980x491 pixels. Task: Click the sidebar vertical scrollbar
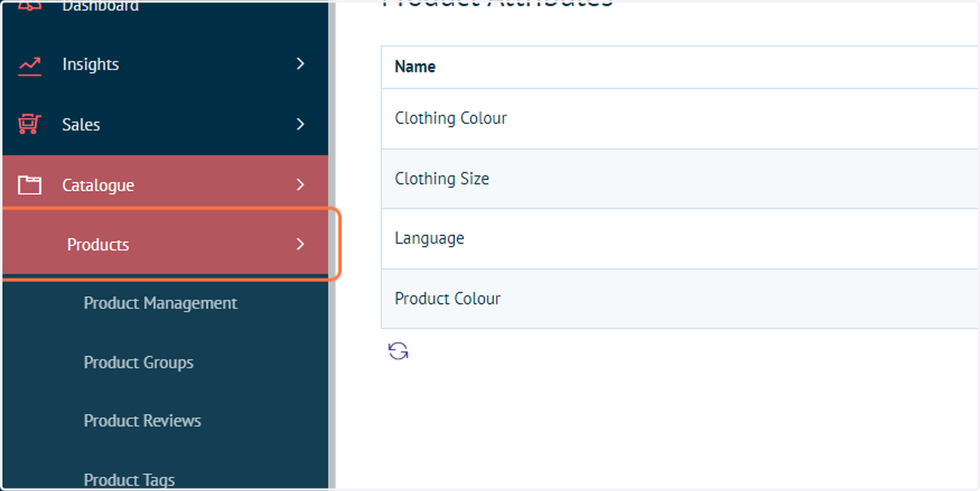pos(332,245)
